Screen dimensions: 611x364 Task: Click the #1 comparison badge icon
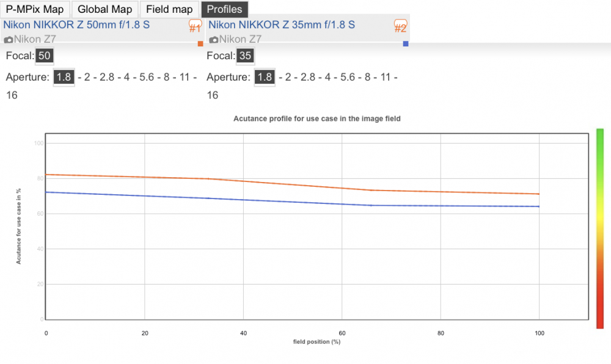[x=196, y=26]
